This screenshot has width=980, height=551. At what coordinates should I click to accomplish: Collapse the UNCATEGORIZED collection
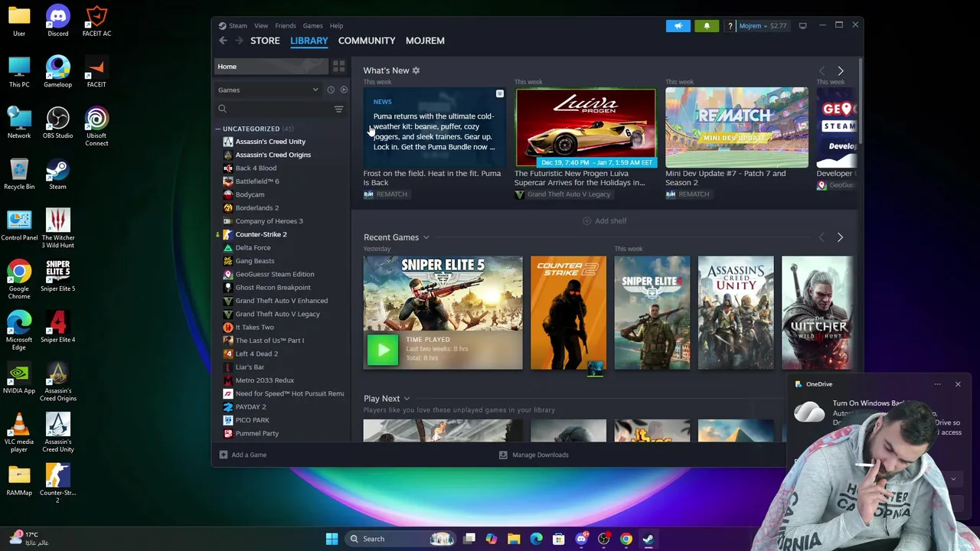[x=217, y=129]
